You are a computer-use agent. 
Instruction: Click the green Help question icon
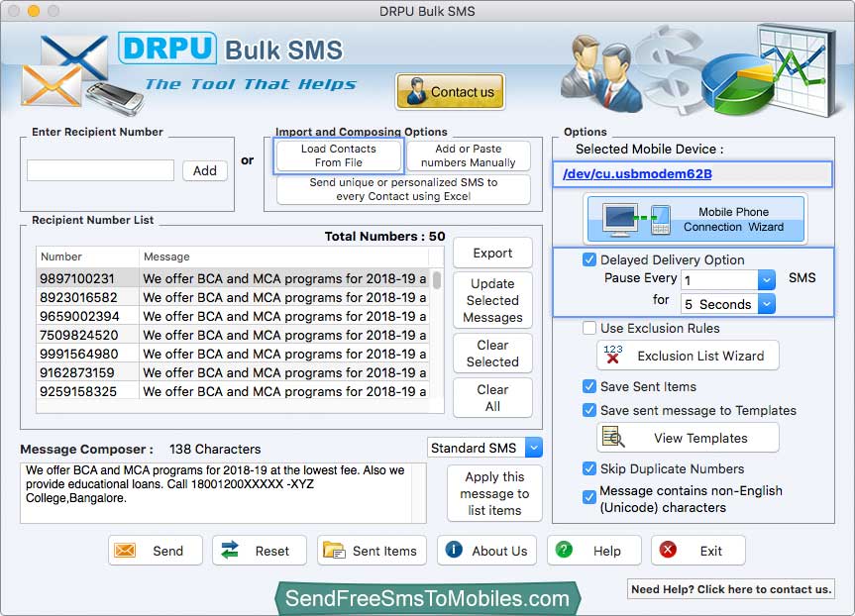[564, 551]
